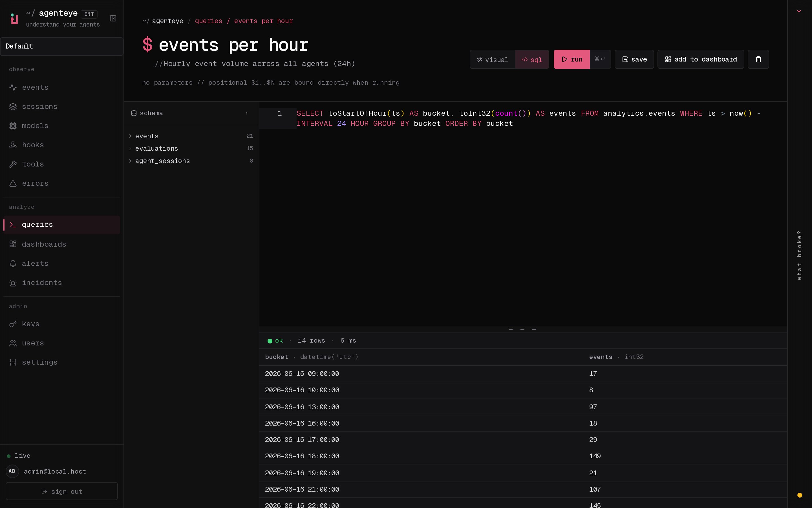Click the agenteye logo icon
The image size is (812, 508).
[x=14, y=18]
